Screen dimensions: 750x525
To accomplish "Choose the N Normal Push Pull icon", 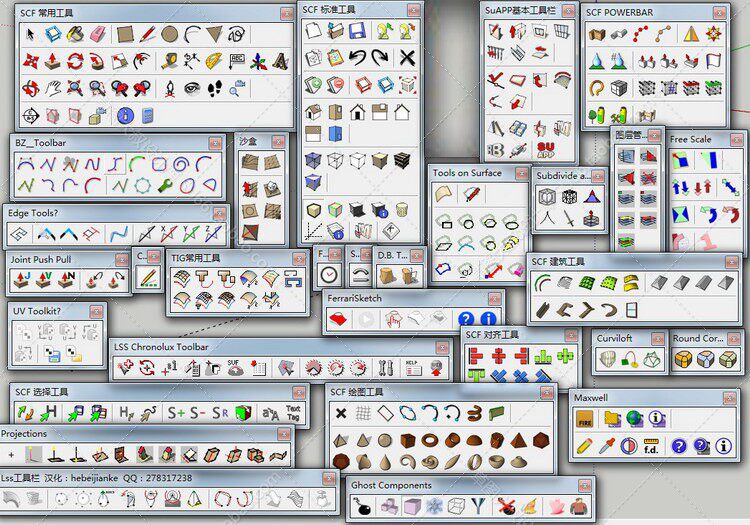I will [66, 280].
